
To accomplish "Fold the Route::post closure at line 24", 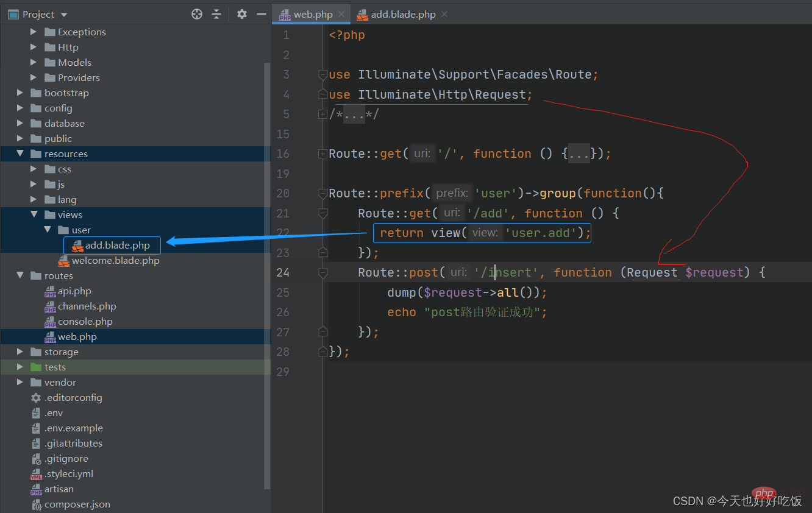I will 322,272.
